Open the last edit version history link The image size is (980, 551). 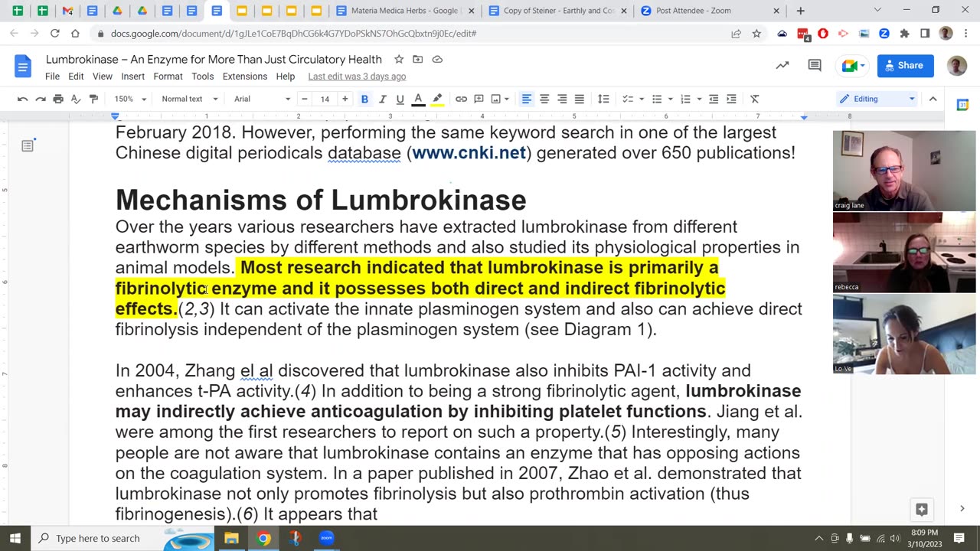point(357,77)
